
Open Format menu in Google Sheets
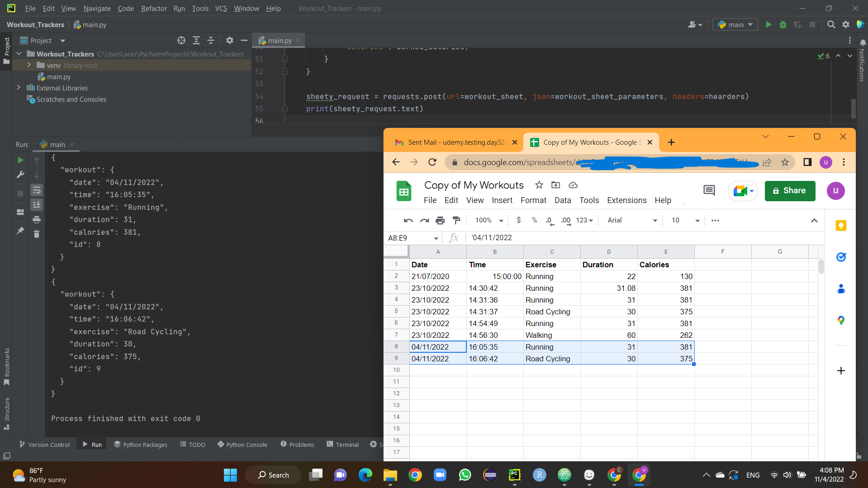point(533,200)
